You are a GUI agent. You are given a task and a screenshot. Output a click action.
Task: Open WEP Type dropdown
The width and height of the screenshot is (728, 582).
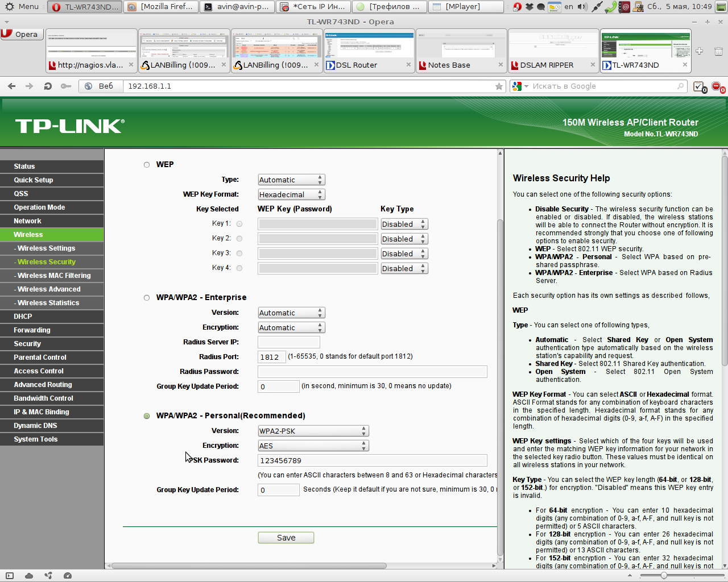[x=291, y=180]
